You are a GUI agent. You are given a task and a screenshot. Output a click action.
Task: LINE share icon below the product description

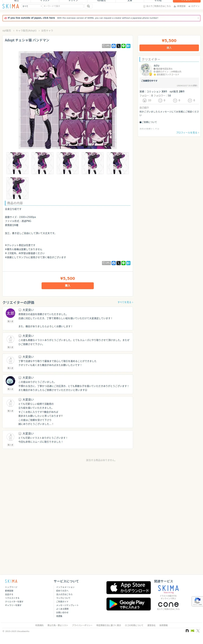click(123, 263)
